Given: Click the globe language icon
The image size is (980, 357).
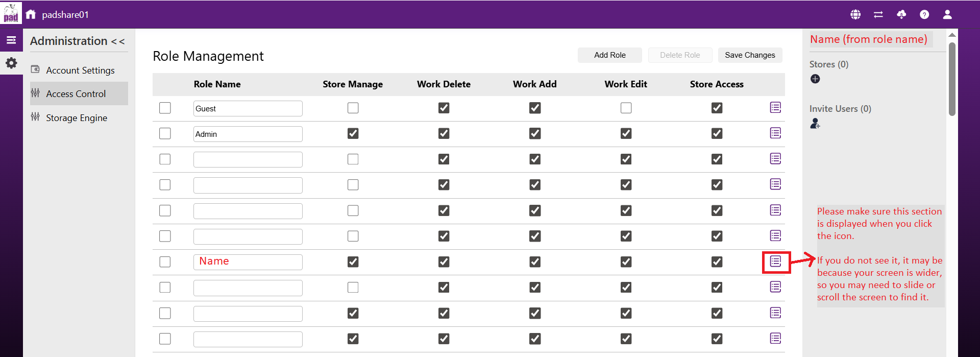Looking at the screenshot, I should (855, 14).
